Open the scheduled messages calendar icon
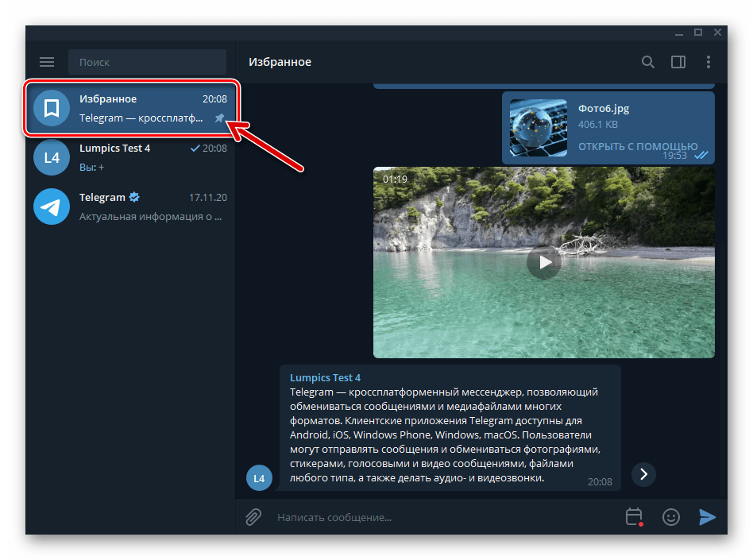The width and height of the screenshot is (753, 560). click(x=634, y=517)
